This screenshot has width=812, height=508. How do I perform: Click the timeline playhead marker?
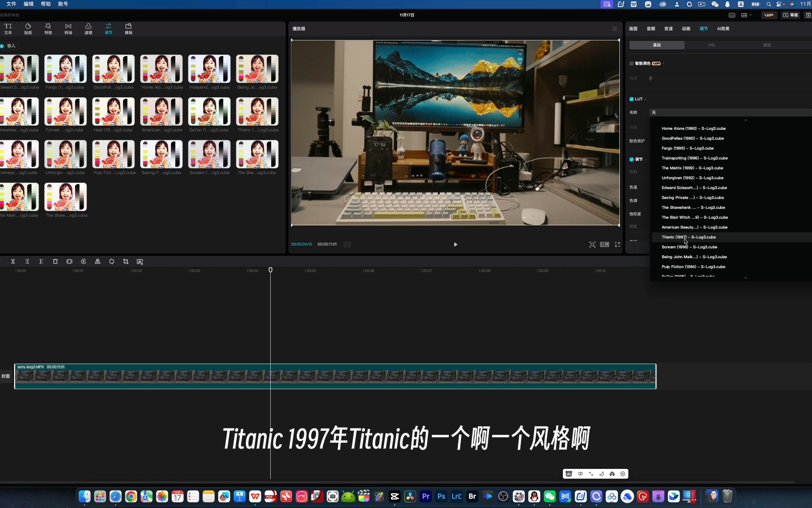coord(270,270)
